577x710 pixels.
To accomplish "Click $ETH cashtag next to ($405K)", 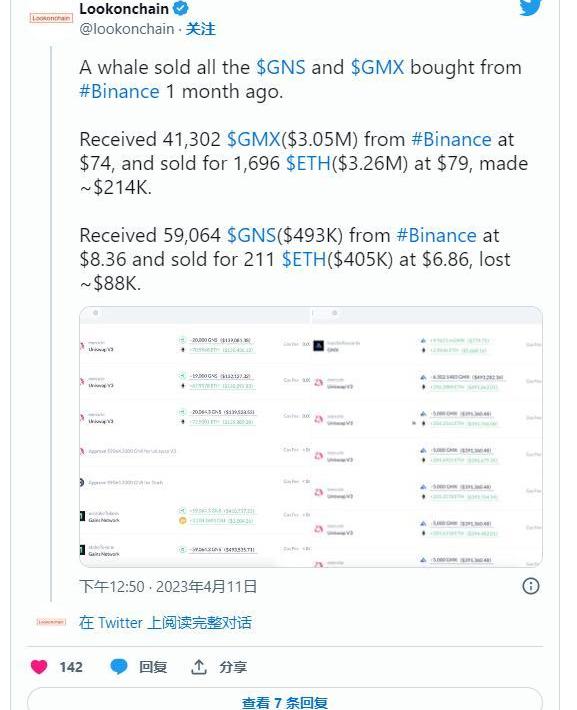I will 304,259.
